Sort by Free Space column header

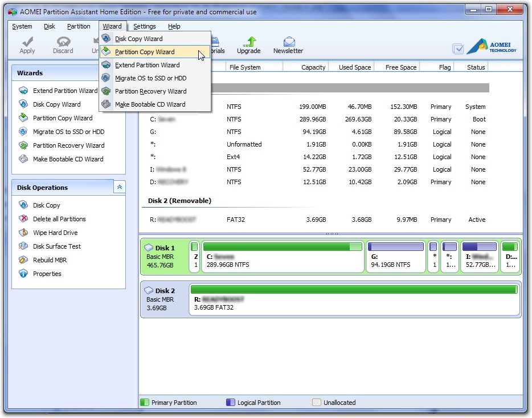click(398, 67)
